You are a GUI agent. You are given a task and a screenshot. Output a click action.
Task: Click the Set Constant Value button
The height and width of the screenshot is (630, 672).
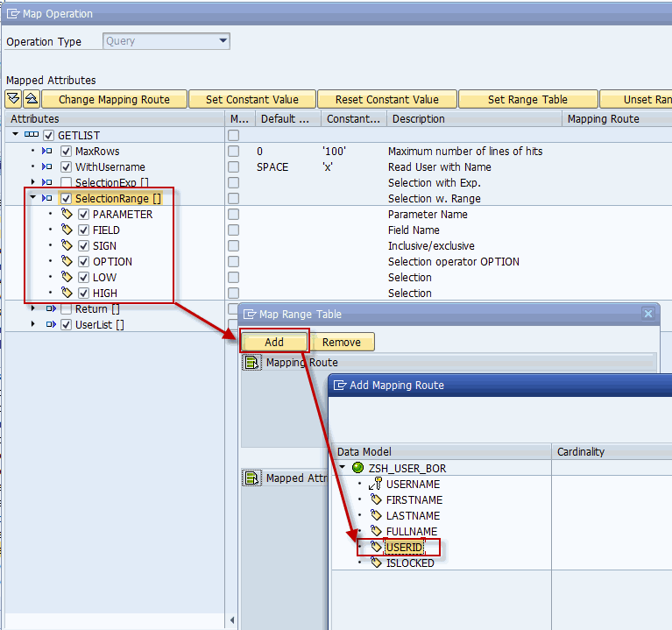coord(251,99)
